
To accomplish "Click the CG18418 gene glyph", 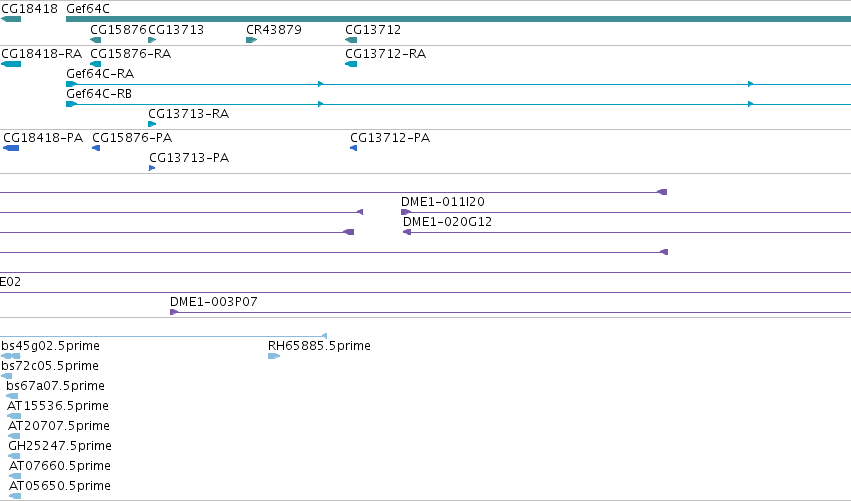I will click(x=11, y=20).
